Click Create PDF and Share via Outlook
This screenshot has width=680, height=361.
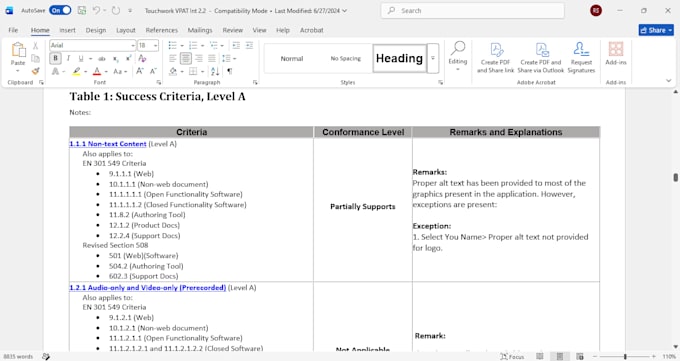pos(540,57)
